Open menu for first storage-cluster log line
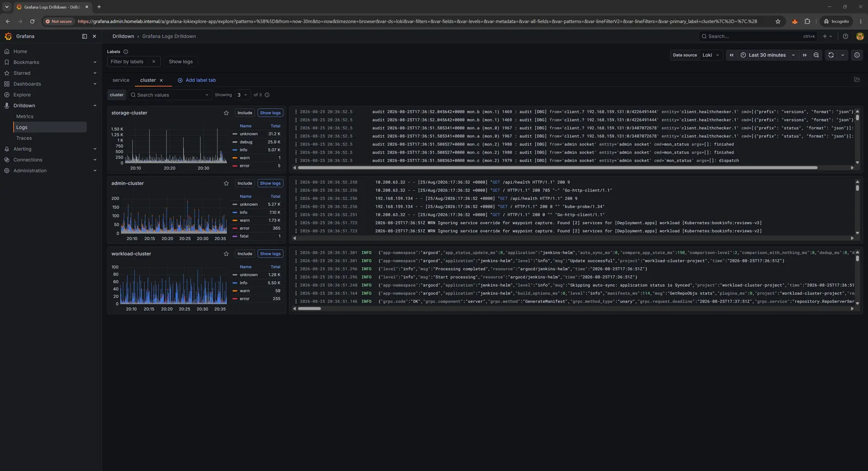This screenshot has height=471, width=868. coord(296,112)
